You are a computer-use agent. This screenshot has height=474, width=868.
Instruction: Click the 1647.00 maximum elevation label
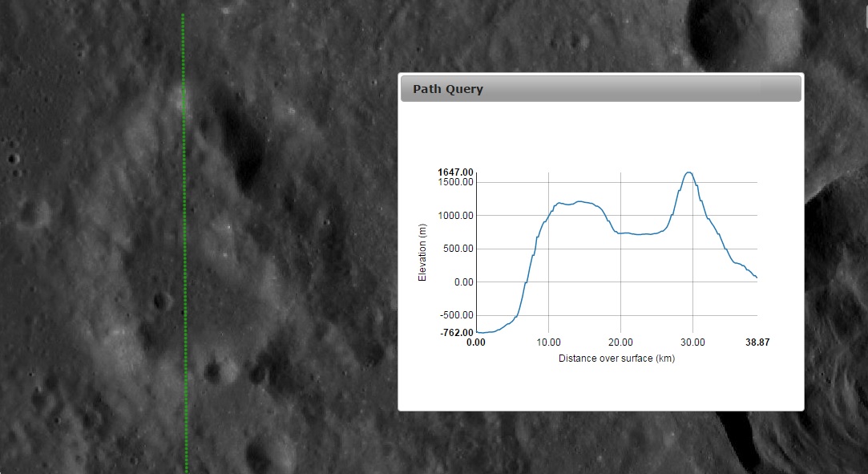[455, 172]
